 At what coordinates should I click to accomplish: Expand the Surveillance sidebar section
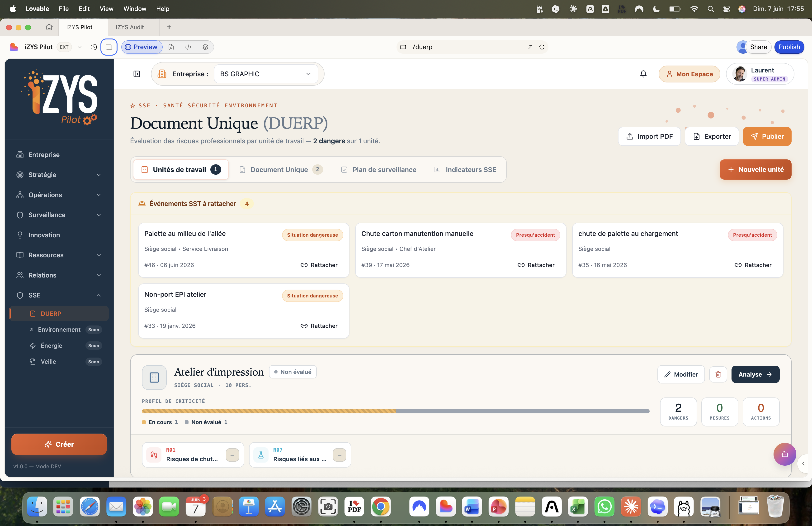point(59,215)
